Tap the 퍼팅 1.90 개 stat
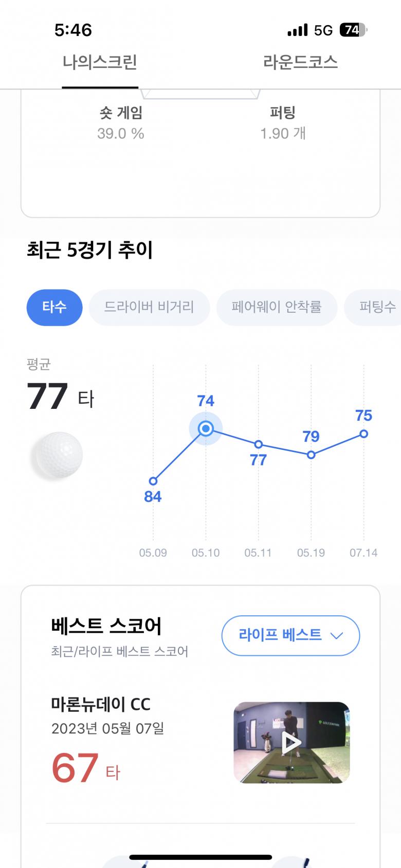401x868 pixels. [x=283, y=123]
